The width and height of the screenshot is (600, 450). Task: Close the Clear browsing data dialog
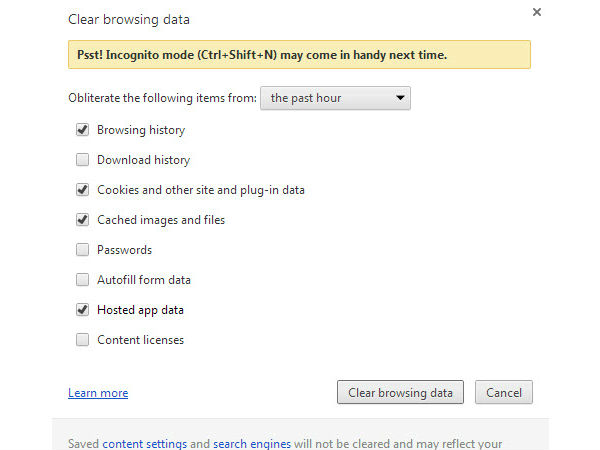coord(537,13)
